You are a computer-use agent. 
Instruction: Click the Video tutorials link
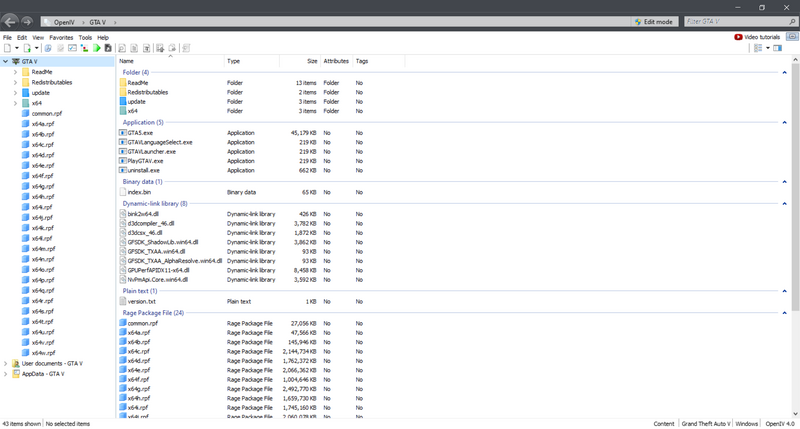762,37
